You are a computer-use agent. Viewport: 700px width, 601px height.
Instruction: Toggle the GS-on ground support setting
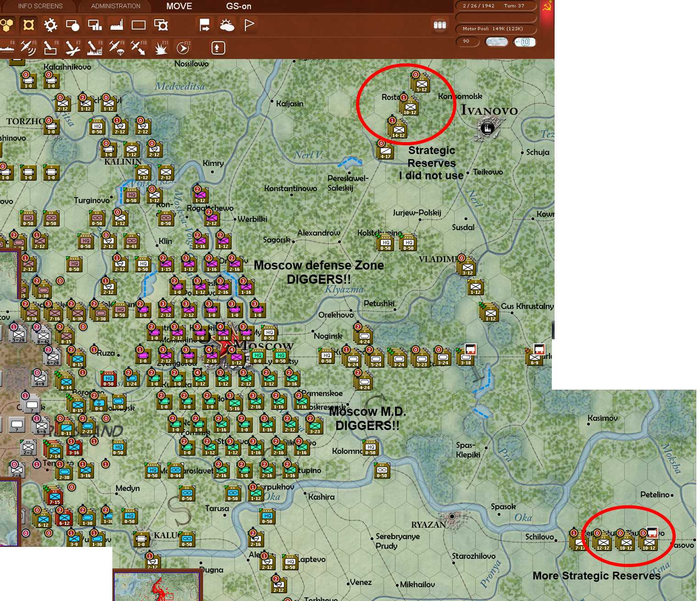click(239, 6)
